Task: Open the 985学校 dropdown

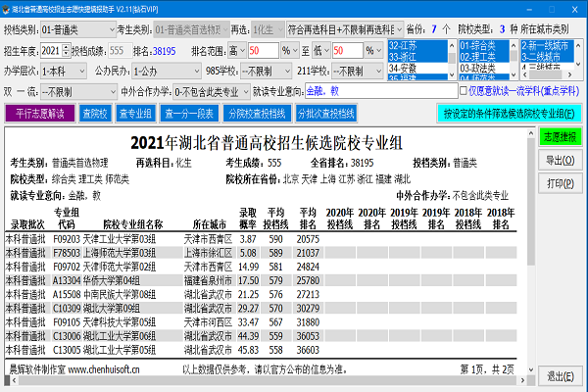Action: [x=266, y=72]
